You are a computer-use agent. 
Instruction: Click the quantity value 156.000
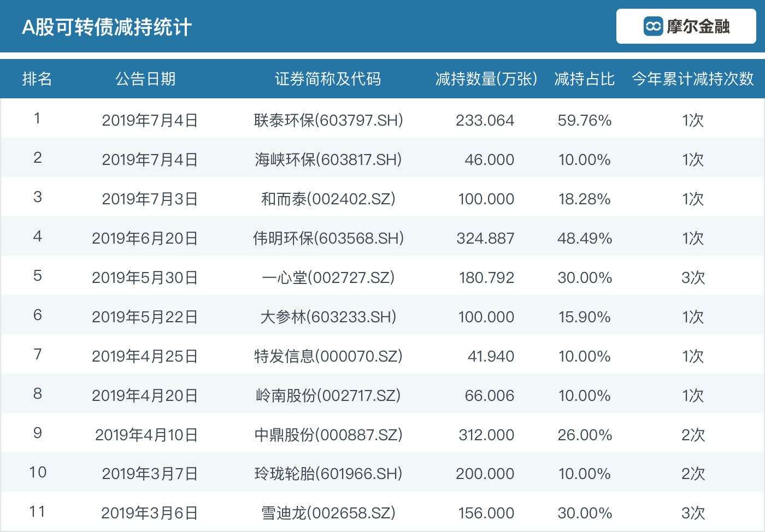[x=486, y=513]
